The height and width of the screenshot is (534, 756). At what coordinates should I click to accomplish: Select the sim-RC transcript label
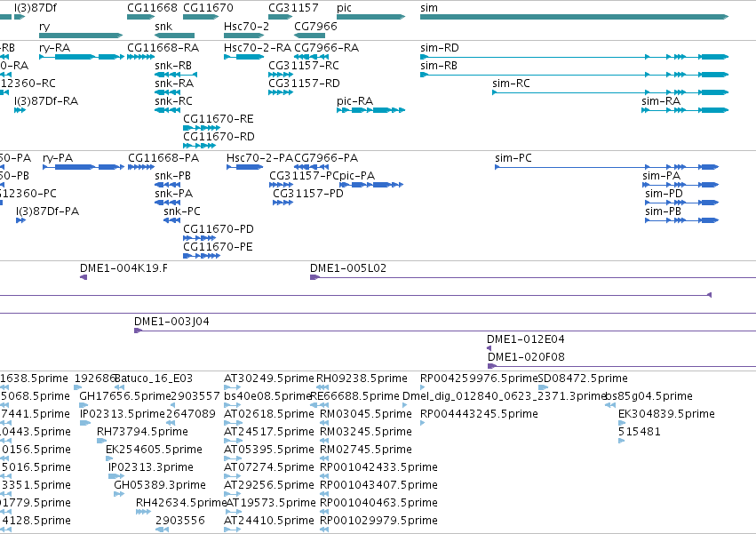pos(511,84)
